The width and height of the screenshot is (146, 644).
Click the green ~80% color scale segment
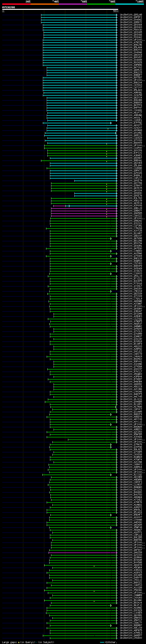(x=101, y=4)
